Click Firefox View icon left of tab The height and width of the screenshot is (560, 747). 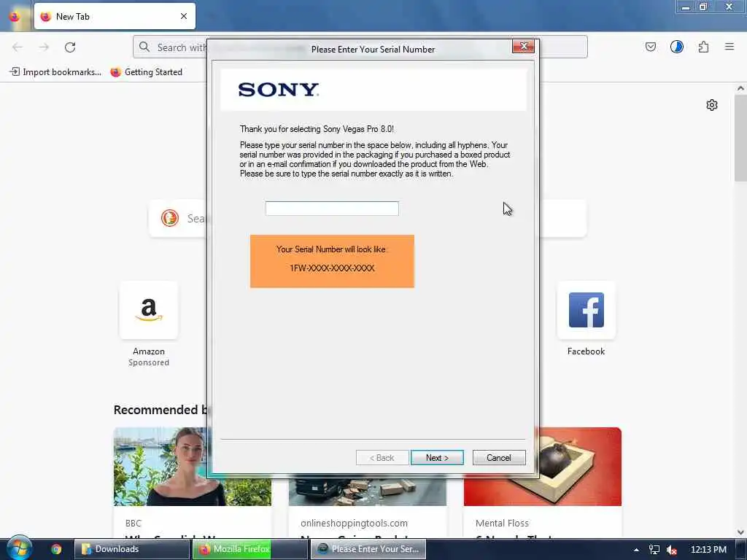click(x=15, y=16)
